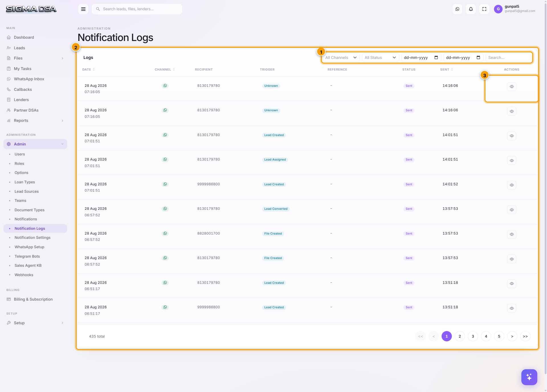
Task: Click the Sigma DSA logo
Action: click(31, 9)
